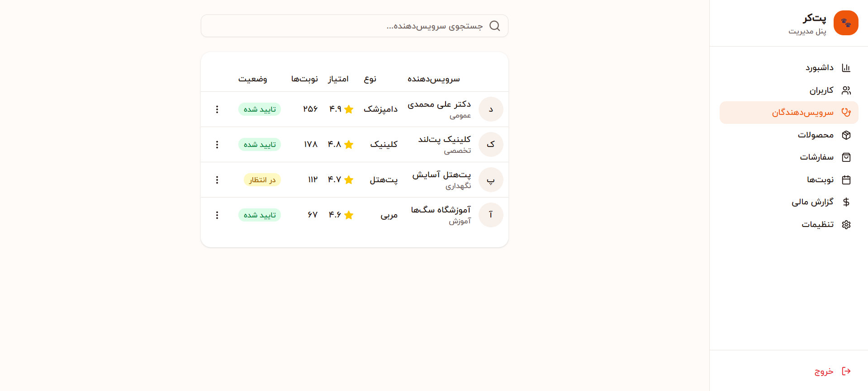Click the users icon next to کاربران
868x391 pixels.
point(846,90)
